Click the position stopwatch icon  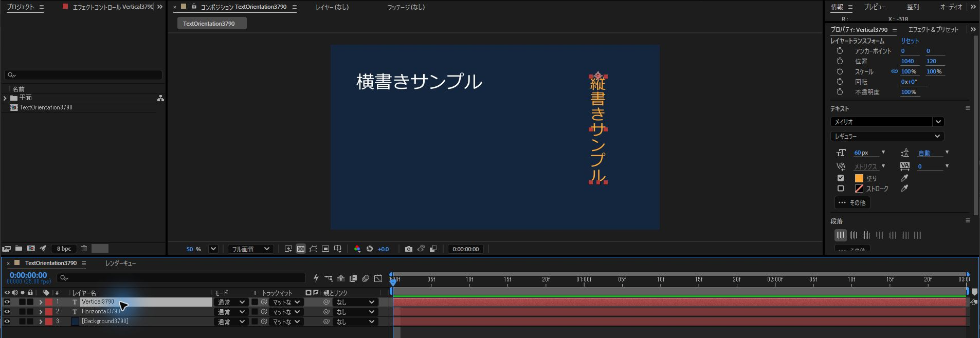tap(840, 61)
